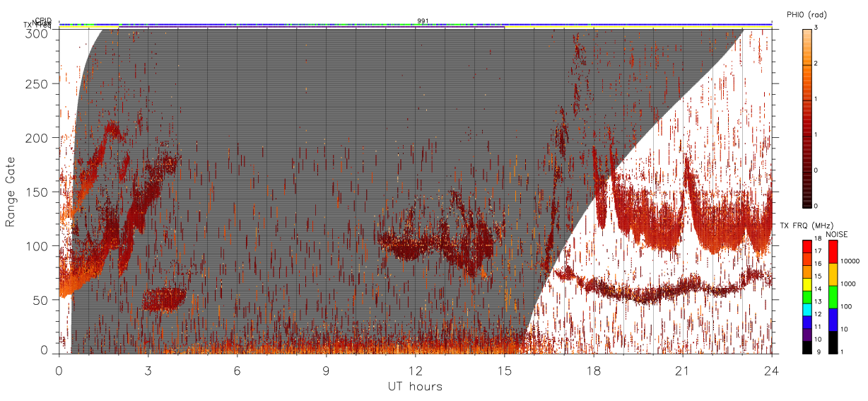Click the x-axis tick label '18'

click(x=594, y=371)
